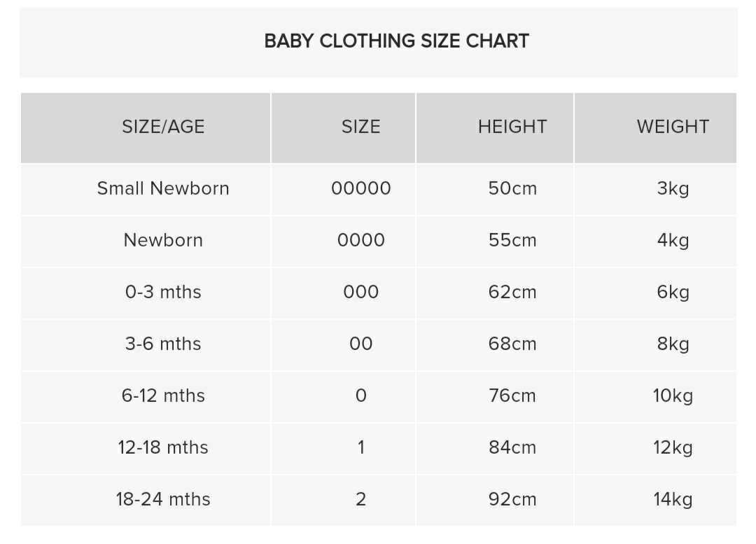Click the 50cm height cell
Screen dimensions: 756x544
[x=512, y=188]
